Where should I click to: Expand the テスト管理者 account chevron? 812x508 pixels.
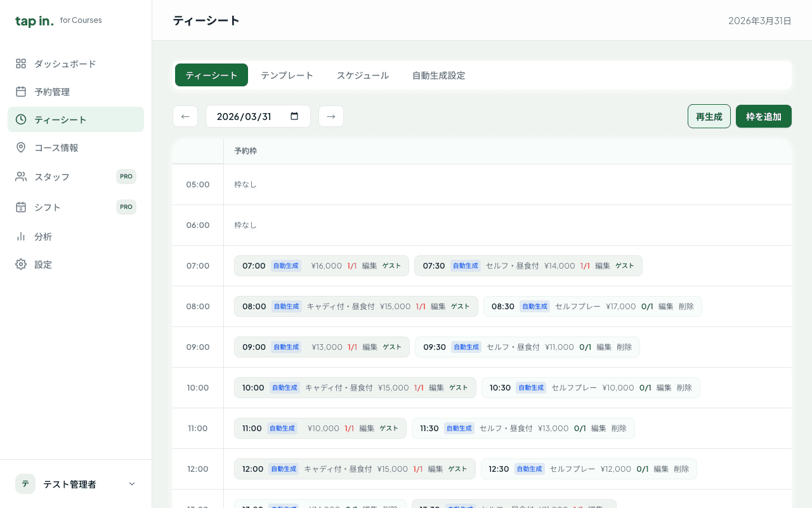131,483
